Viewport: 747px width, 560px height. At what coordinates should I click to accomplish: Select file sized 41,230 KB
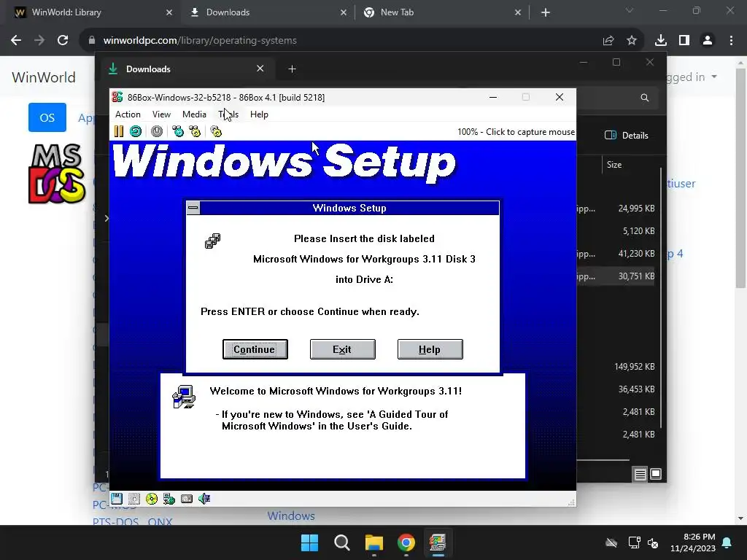point(636,254)
